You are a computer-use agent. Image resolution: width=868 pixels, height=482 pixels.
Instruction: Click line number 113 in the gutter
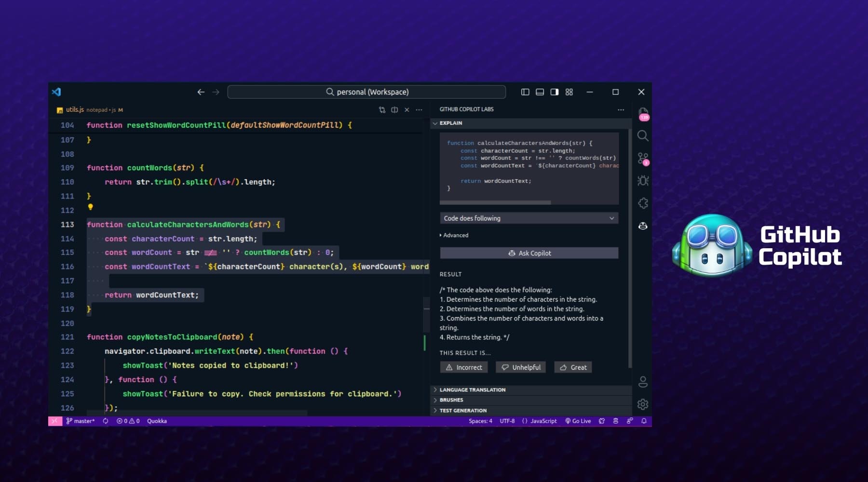(x=67, y=225)
